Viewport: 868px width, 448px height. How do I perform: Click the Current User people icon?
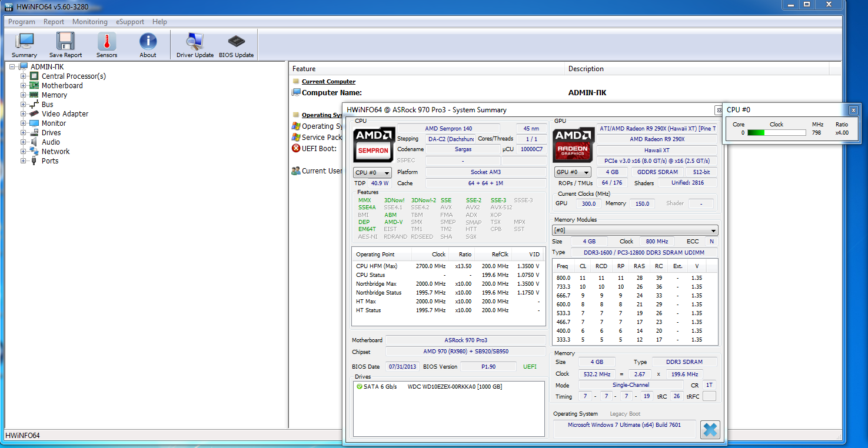(x=296, y=171)
